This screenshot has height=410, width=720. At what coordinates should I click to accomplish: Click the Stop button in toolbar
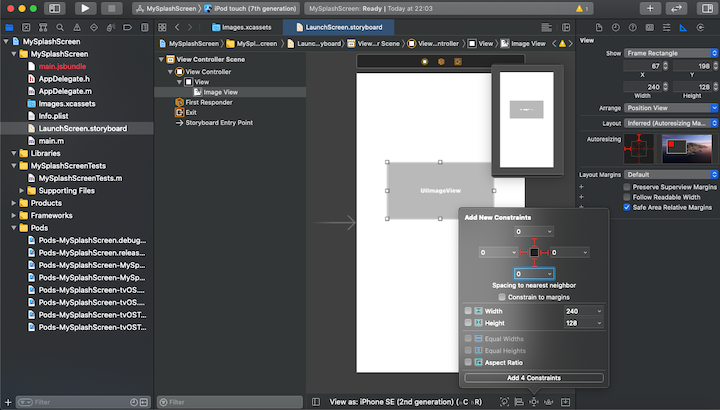click(111, 8)
